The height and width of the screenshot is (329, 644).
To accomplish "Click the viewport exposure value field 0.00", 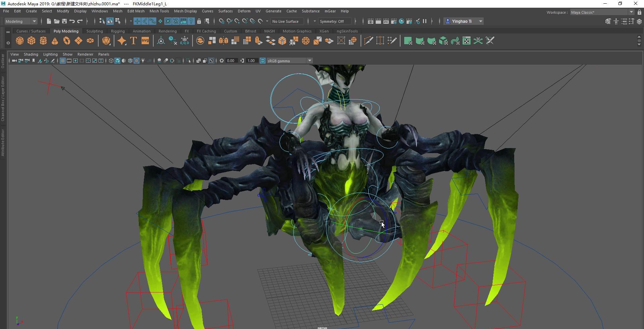I will point(231,61).
